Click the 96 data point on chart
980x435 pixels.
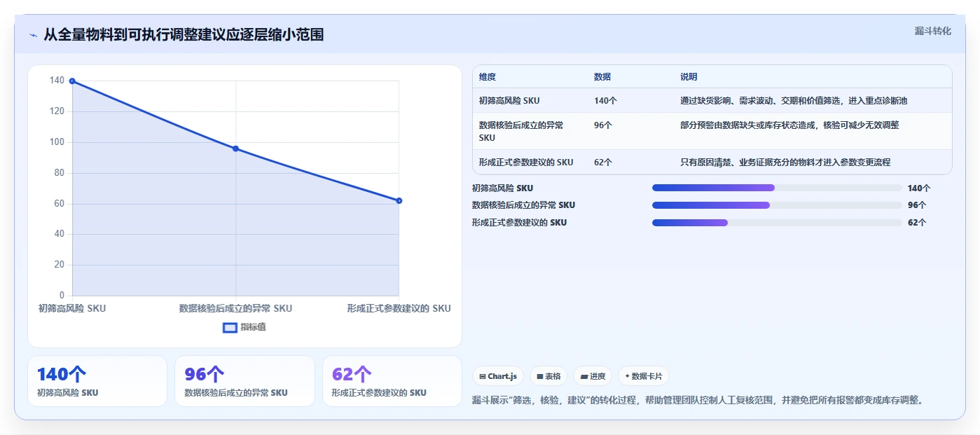[x=235, y=149]
